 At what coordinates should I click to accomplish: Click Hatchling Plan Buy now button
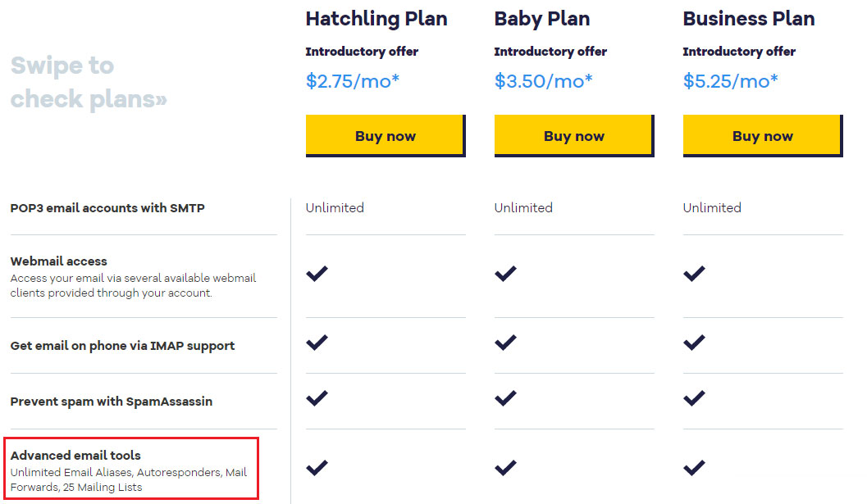coord(386,136)
